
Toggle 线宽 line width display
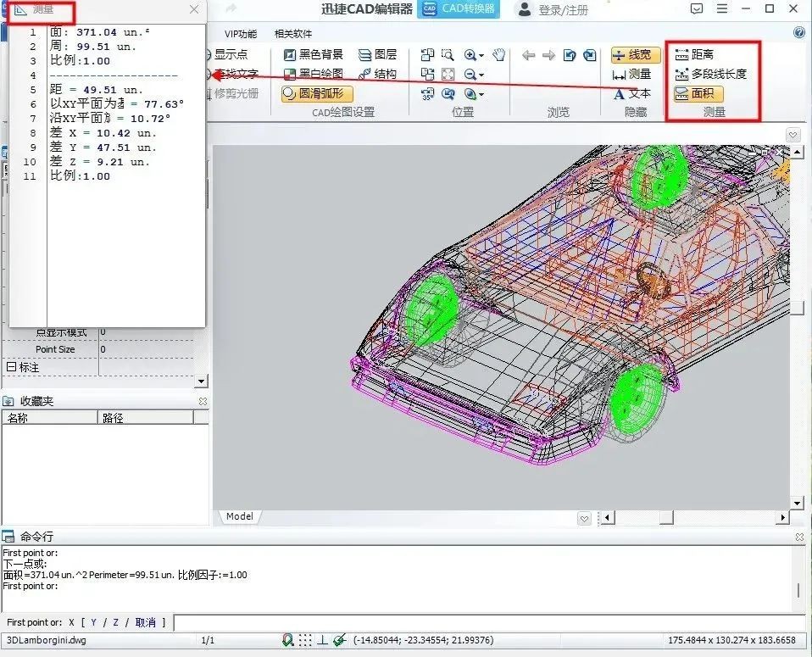coord(636,55)
